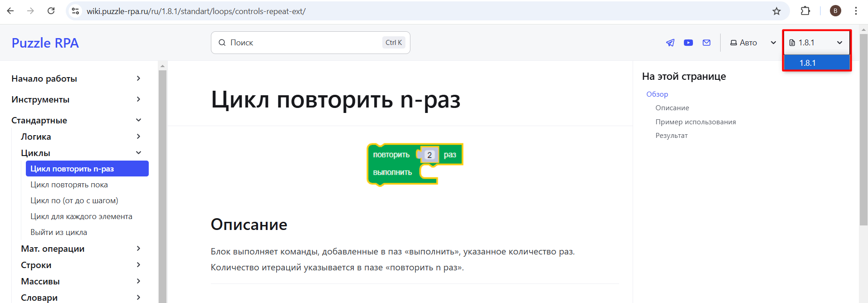Open Выйти из цикла page

click(x=59, y=232)
